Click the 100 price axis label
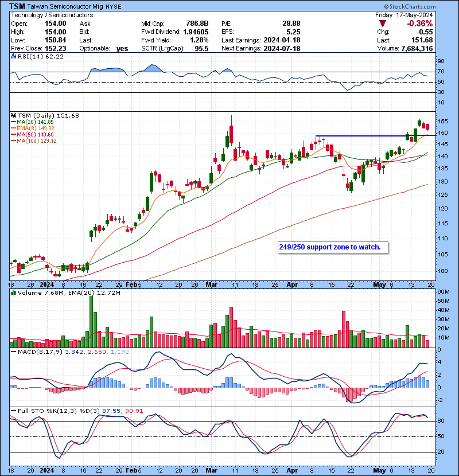The width and height of the screenshot is (459, 476). click(x=443, y=271)
